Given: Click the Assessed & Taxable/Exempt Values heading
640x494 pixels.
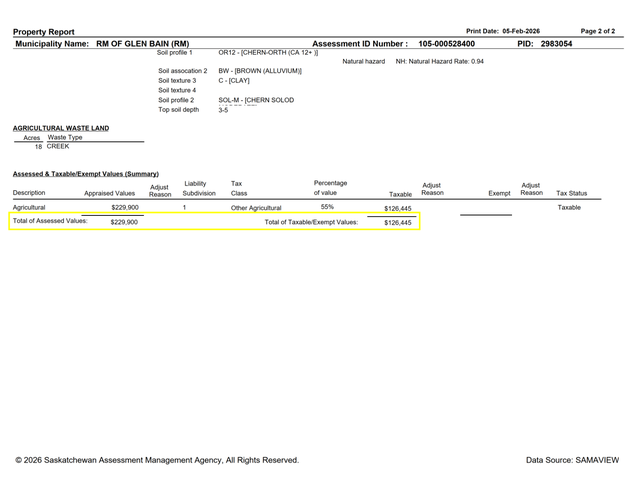Looking at the screenshot, I should 86,174.
